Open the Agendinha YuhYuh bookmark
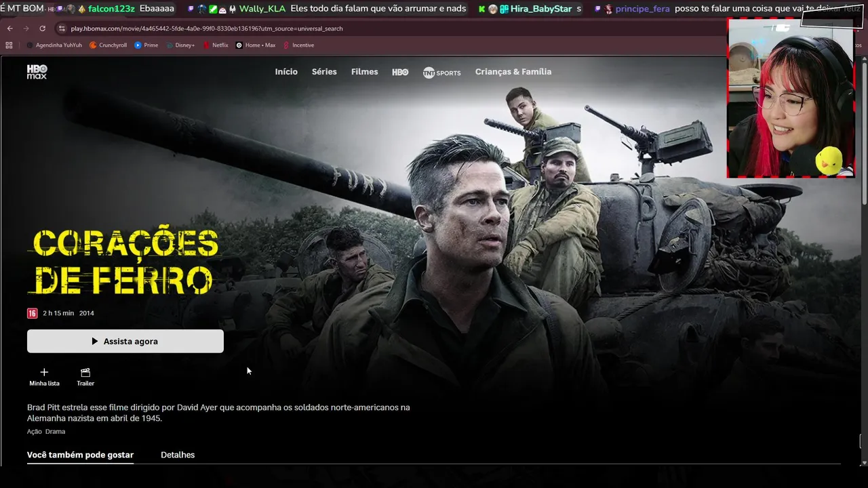This screenshot has width=868, height=488. tap(54, 45)
